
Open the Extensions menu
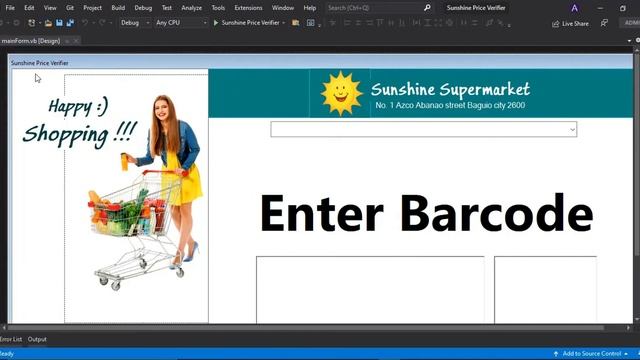(248, 8)
